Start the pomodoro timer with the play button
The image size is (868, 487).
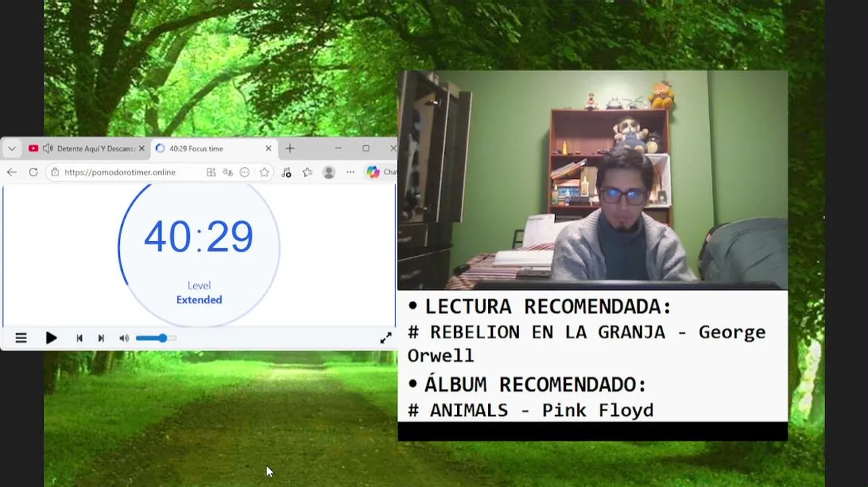(51, 338)
